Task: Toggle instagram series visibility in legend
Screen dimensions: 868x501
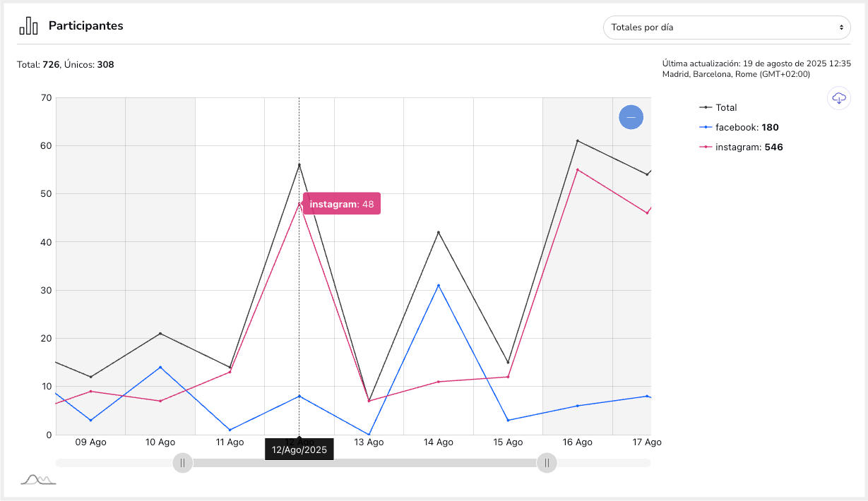Action: [748, 147]
